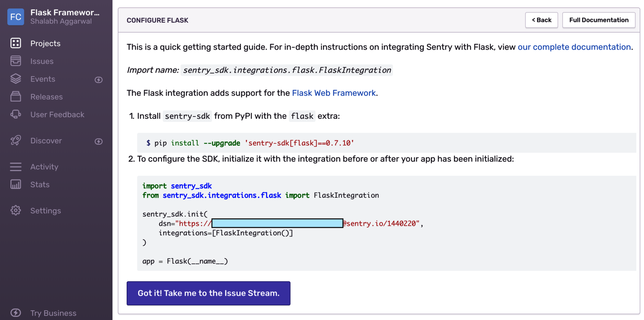644x320 pixels.
Task: Open the Full Documentation button
Action: pos(599,20)
